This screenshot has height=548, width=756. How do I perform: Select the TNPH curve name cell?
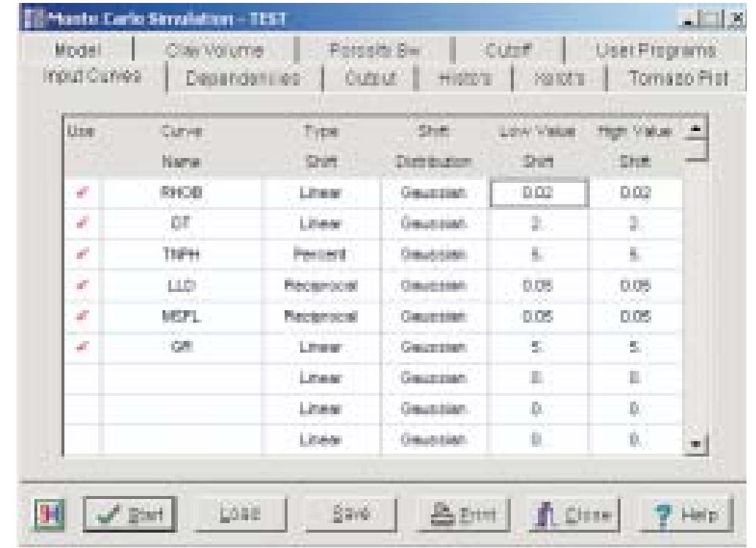tap(181, 254)
